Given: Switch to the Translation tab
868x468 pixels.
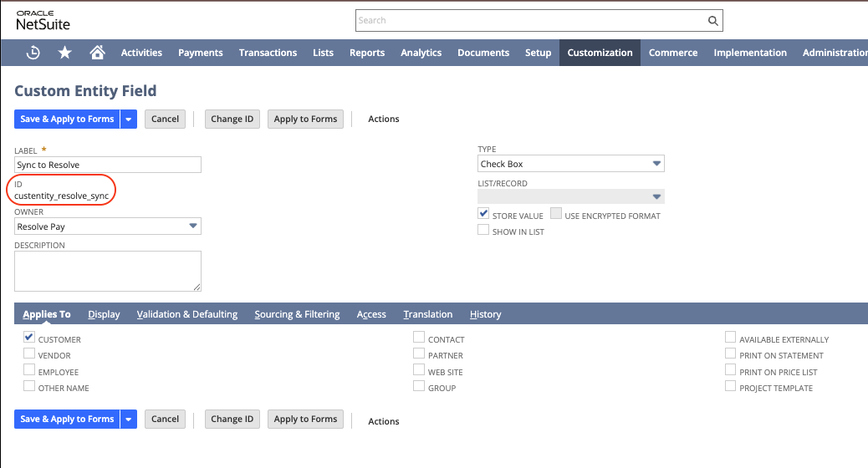Looking at the screenshot, I should pyautogui.click(x=428, y=314).
